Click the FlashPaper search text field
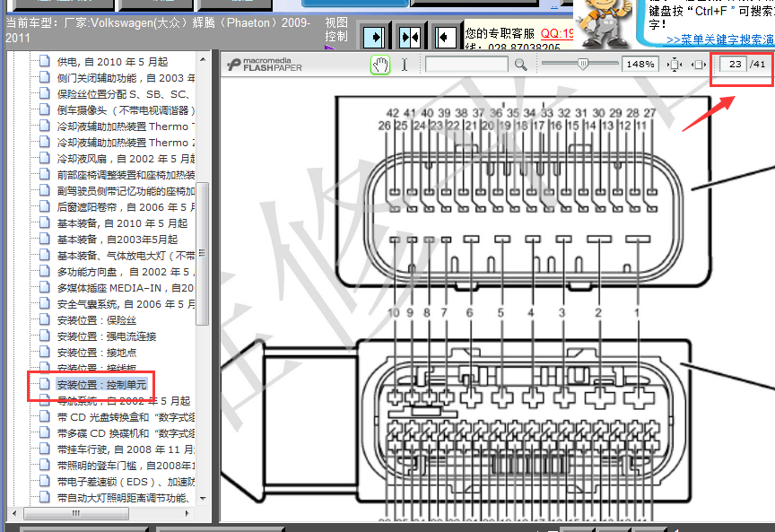775x532 pixels. click(466, 65)
